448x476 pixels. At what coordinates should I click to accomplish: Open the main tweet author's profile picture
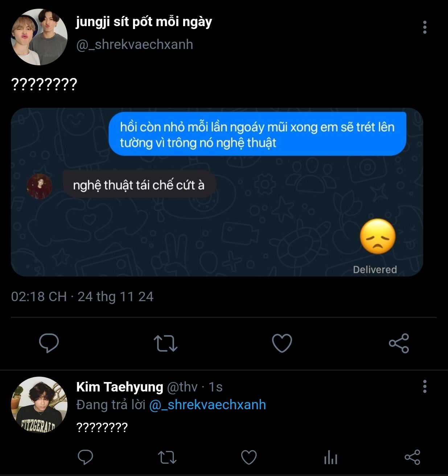39,37
